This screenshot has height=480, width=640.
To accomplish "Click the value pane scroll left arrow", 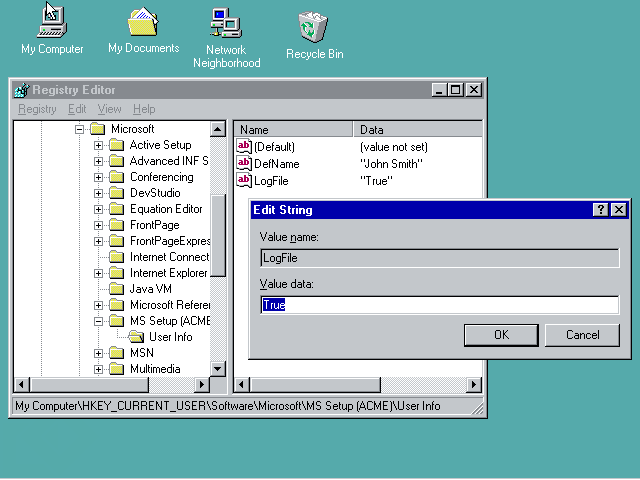I will (x=242, y=384).
